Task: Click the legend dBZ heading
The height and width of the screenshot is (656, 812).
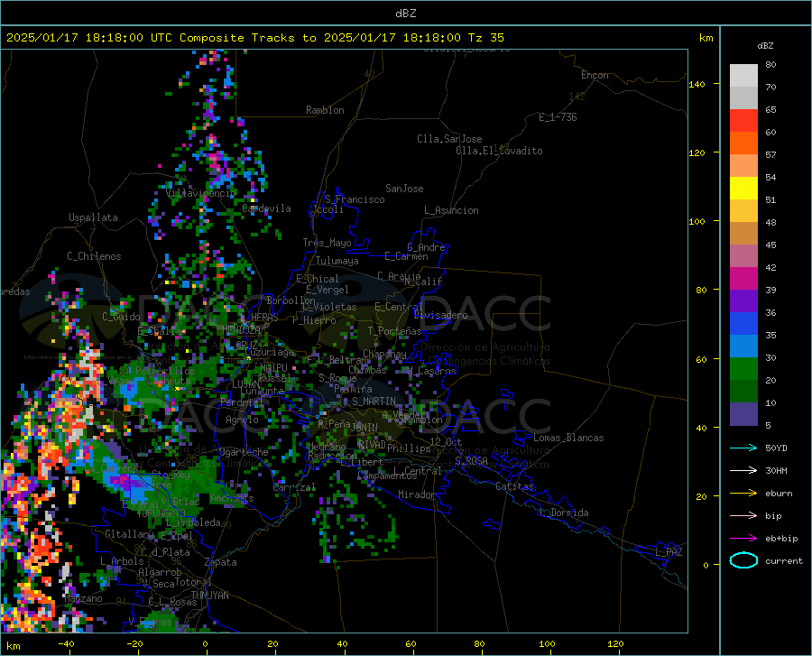Action: tap(765, 45)
